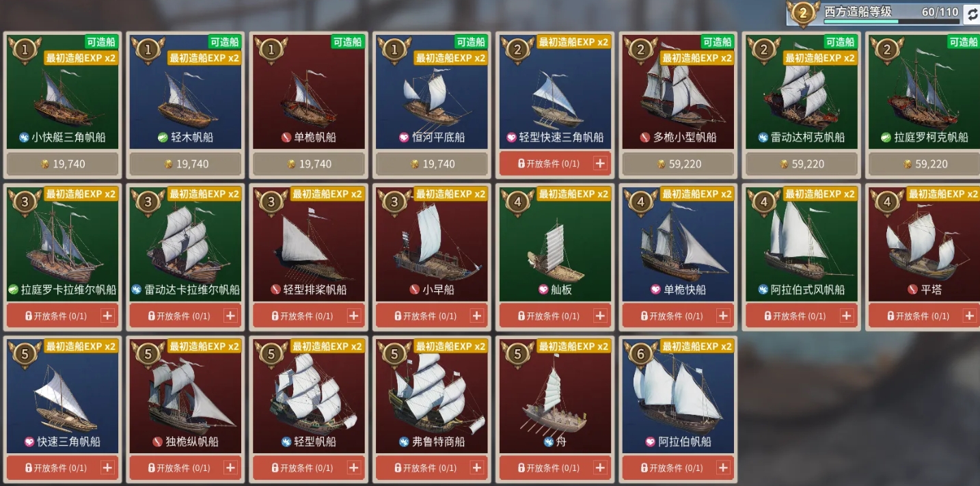Click the plus icon under 阿拉伯帆船
This screenshot has width=980, height=486.
[723, 468]
